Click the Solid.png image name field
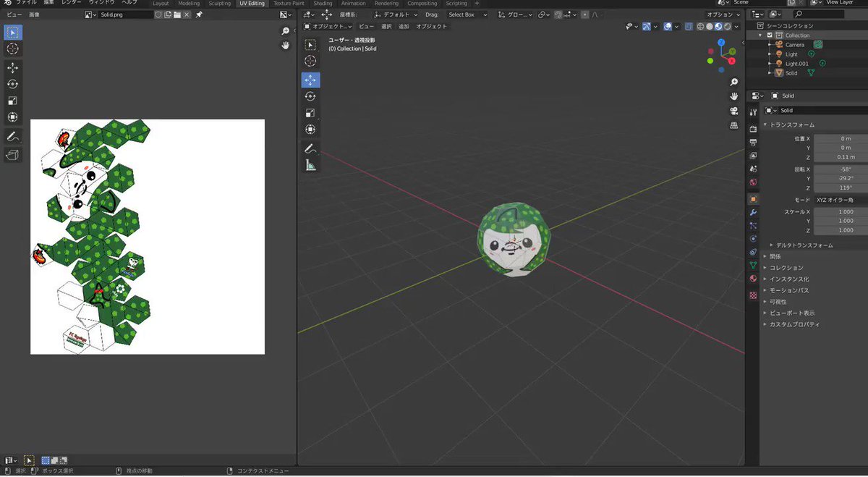The height and width of the screenshot is (477, 868). click(x=125, y=14)
